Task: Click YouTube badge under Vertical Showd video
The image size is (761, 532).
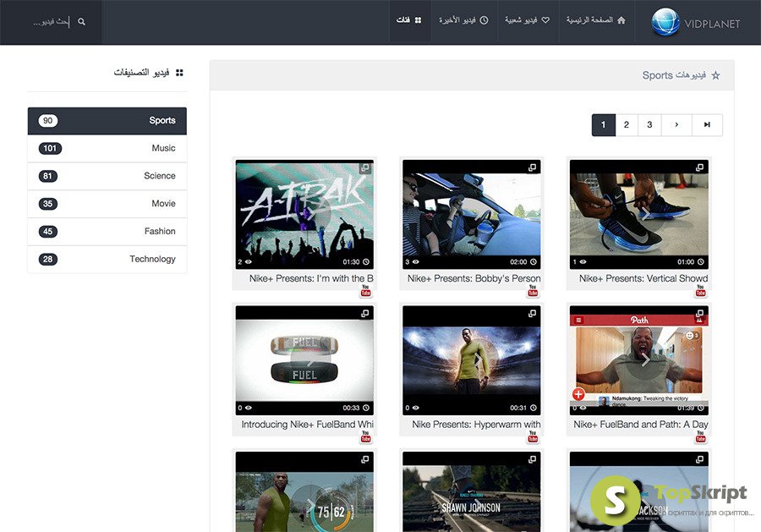Action: [x=700, y=290]
